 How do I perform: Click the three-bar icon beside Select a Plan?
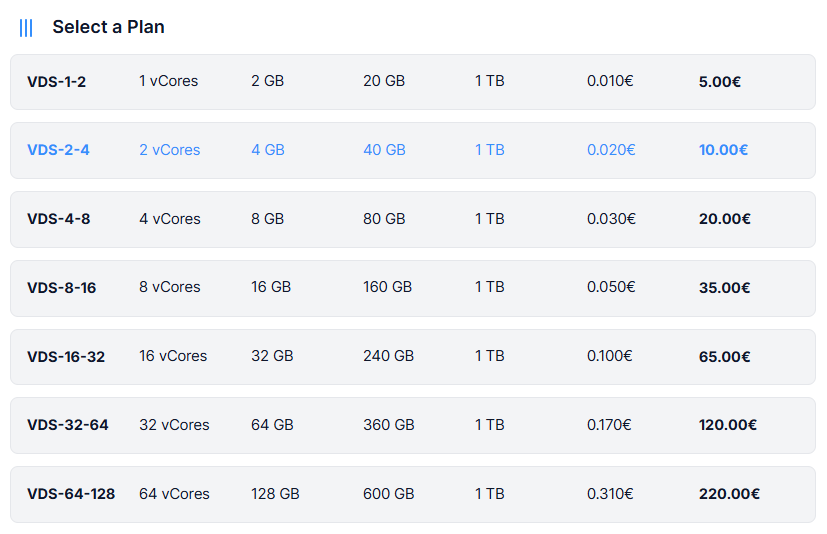coord(26,28)
